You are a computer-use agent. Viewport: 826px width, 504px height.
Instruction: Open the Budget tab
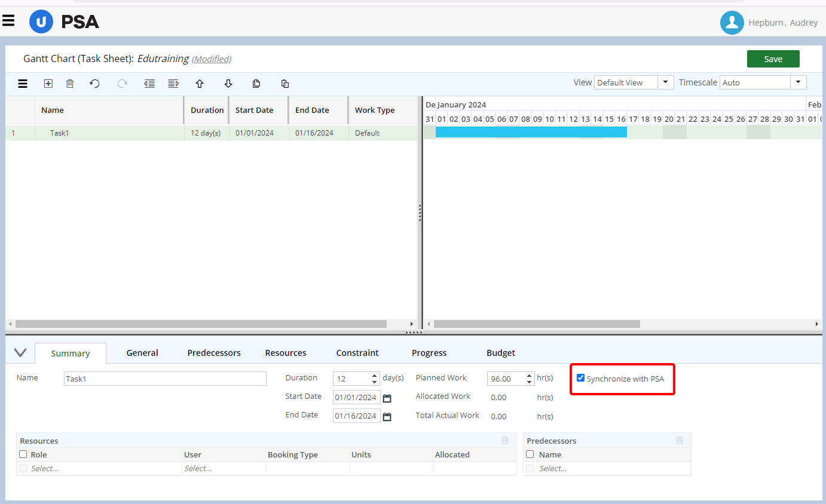[500, 353]
